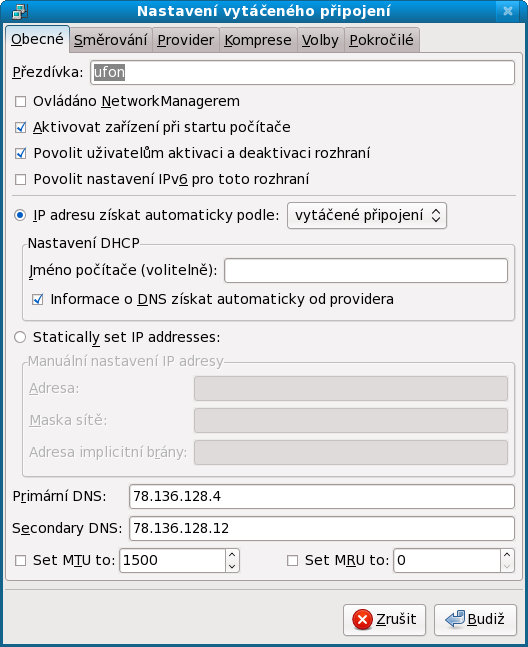528x647 pixels.
Task: Switch to the Směrování tab
Action: (x=111, y=40)
